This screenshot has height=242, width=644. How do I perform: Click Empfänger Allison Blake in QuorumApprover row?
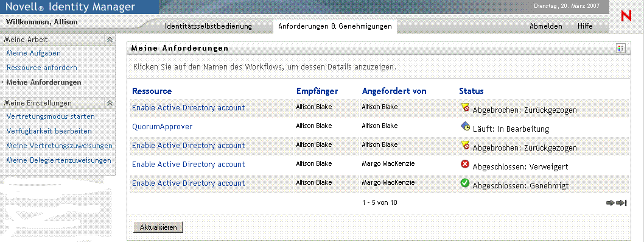(314, 126)
